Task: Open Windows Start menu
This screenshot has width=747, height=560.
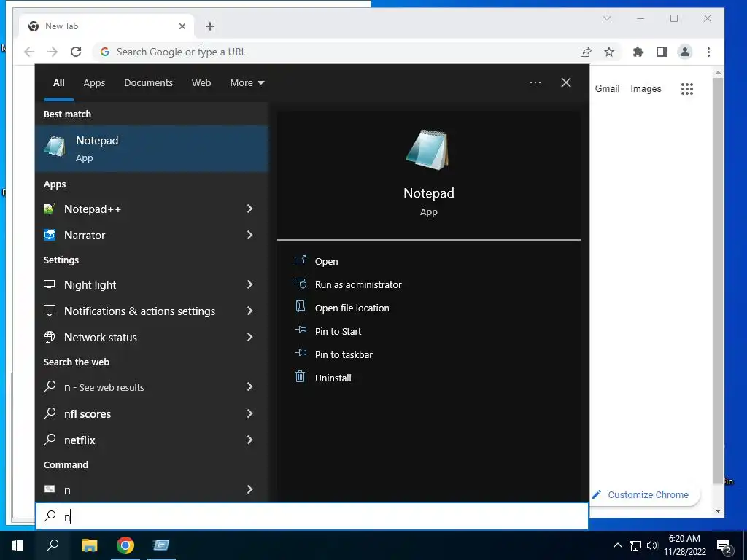Action: coord(18,545)
